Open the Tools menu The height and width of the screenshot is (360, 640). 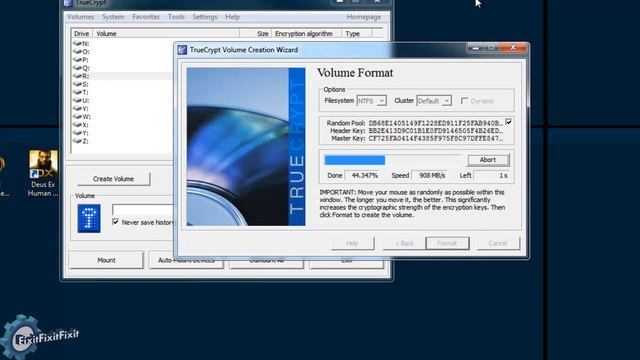176,17
